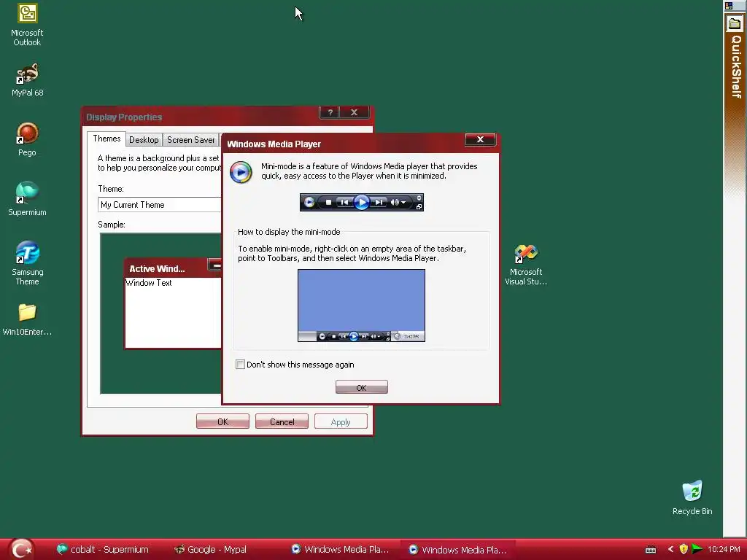Select the Supermium desktop shortcut
The height and width of the screenshot is (560, 747).
(27, 199)
